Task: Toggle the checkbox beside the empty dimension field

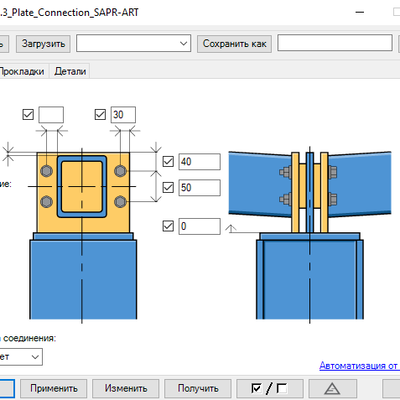Action: point(28,115)
